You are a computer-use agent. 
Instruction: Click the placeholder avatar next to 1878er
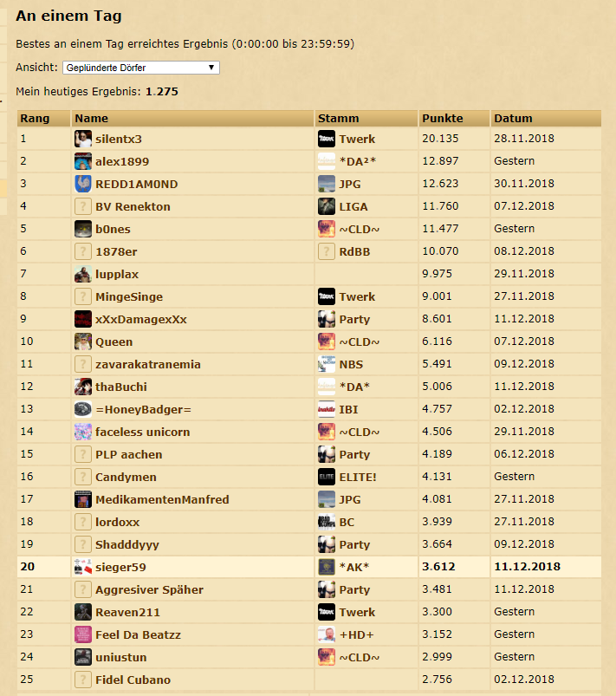(83, 251)
